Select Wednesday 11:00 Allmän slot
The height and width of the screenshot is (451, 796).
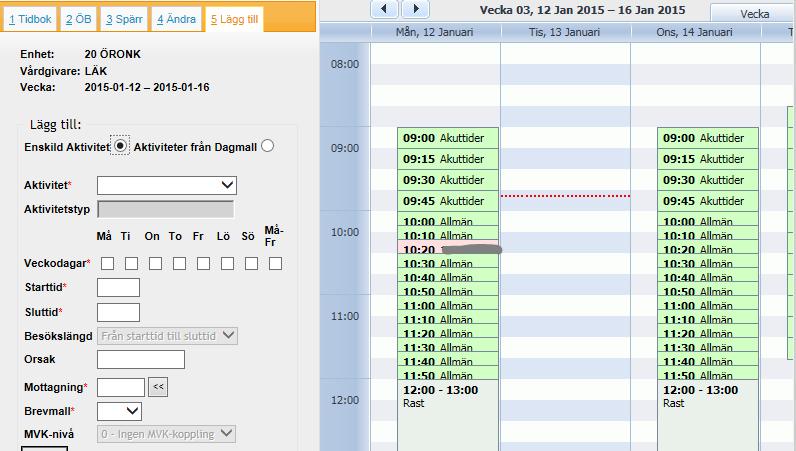[708, 303]
